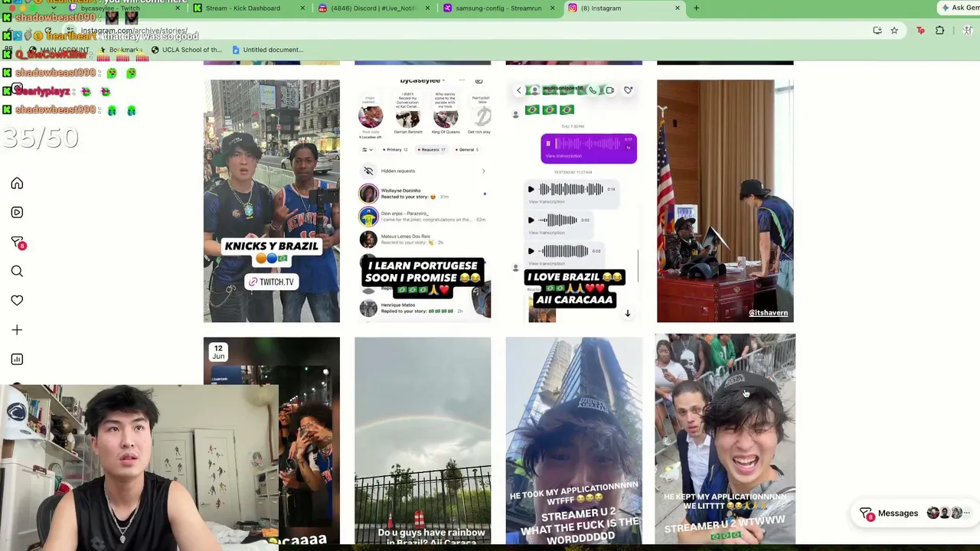Click the install app icon in address bar
980x551 pixels.
877,31
